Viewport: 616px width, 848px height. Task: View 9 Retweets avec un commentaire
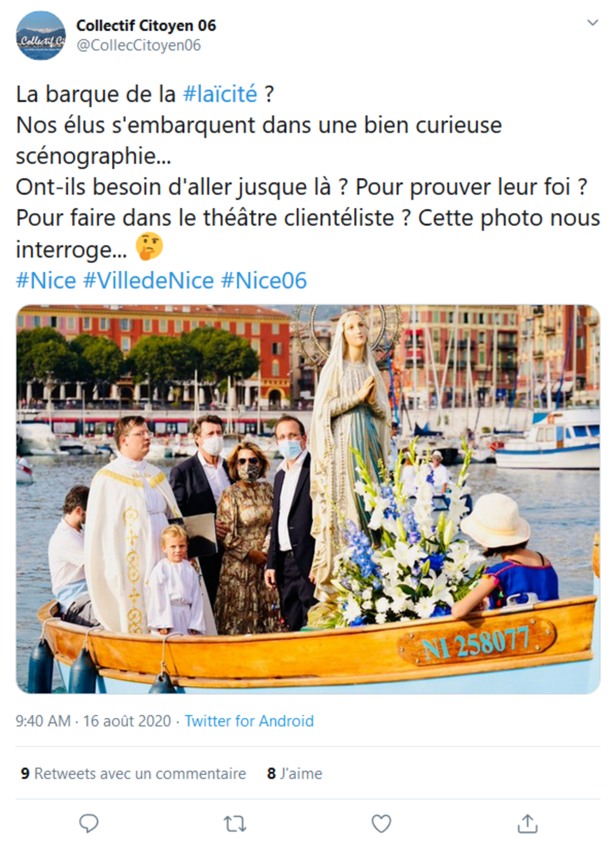134,774
